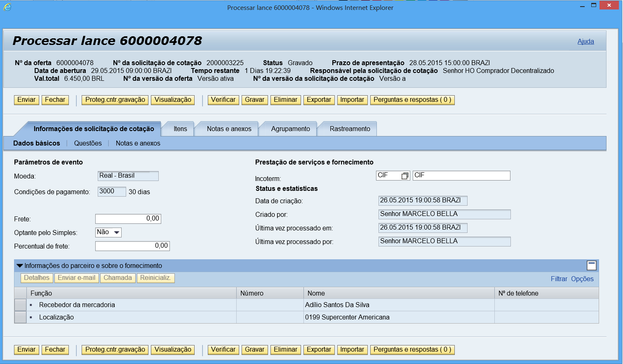Click the Condições de pagamento field 3000

pyautogui.click(x=112, y=192)
